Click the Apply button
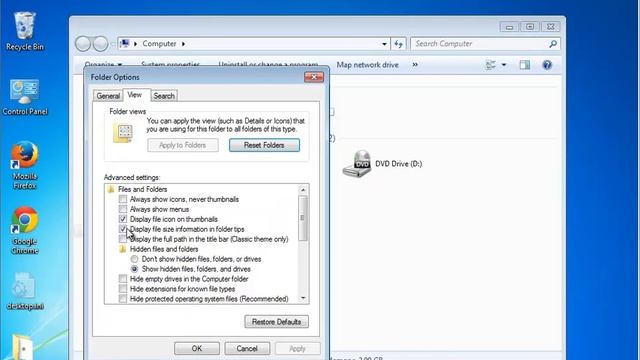This screenshot has height=360, width=640. pyautogui.click(x=297, y=348)
